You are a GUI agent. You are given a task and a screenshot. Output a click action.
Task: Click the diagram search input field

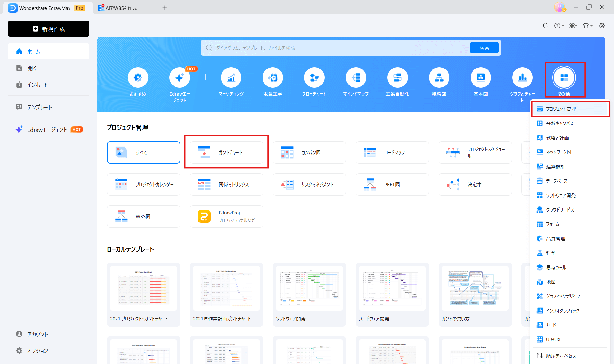(x=336, y=48)
